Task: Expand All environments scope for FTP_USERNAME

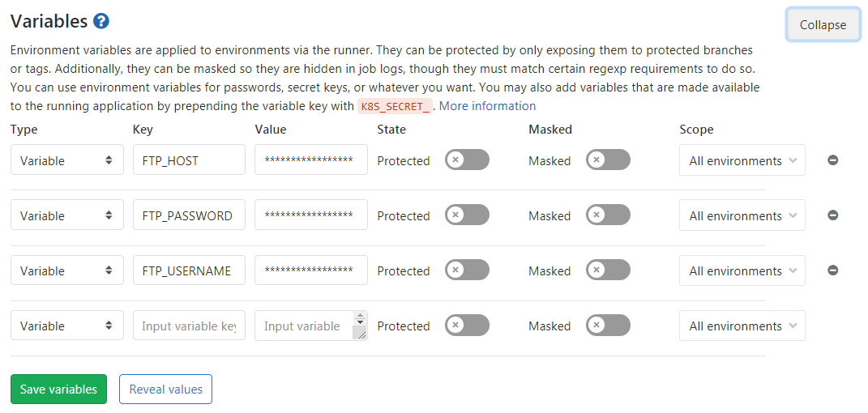Action: (742, 270)
